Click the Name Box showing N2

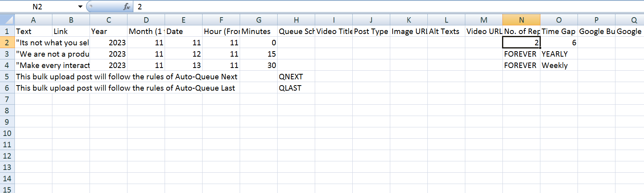coord(38,7)
